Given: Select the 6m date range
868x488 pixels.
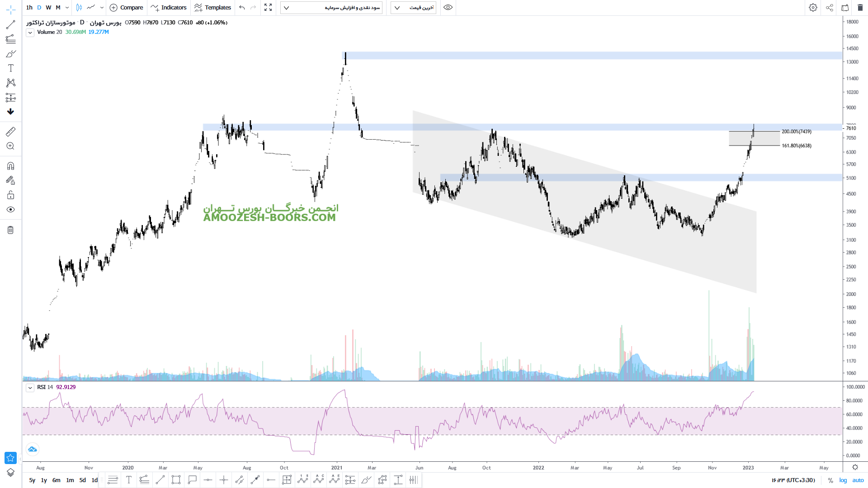Looking at the screenshot, I should tap(56, 480).
